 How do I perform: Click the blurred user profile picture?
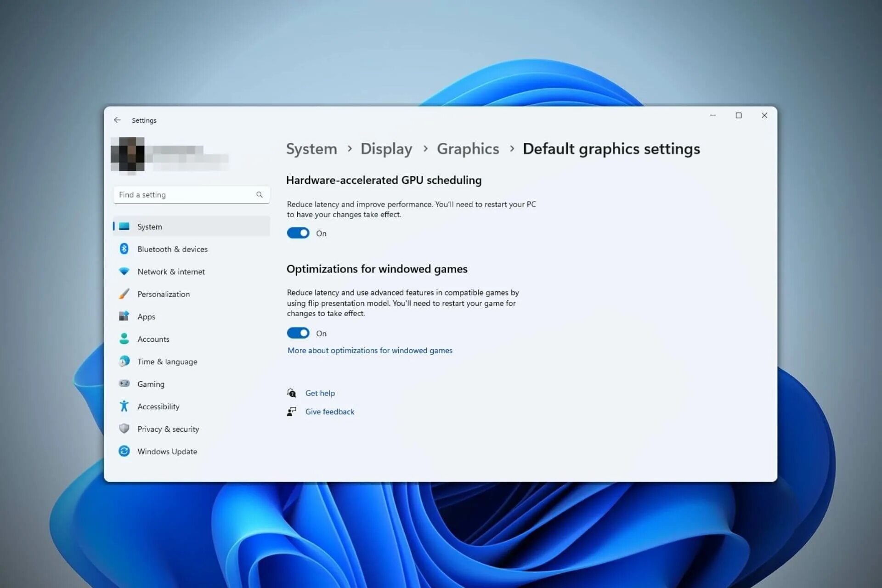pos(128,154)
